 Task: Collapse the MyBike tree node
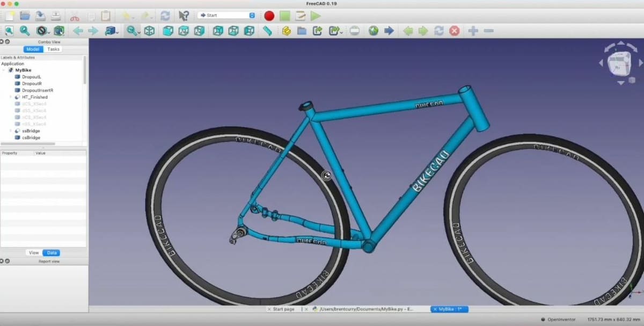pyautogui.click(x=3, y=70)
